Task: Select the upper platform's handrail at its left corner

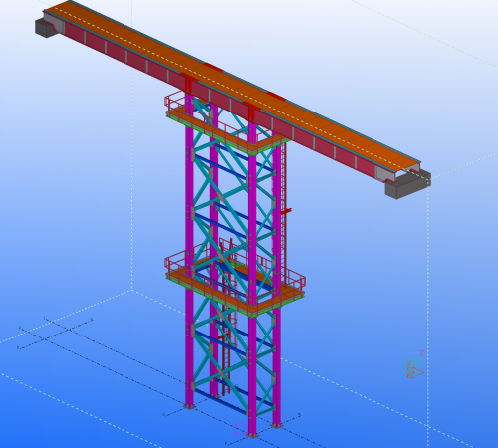Action: (174, 101)
